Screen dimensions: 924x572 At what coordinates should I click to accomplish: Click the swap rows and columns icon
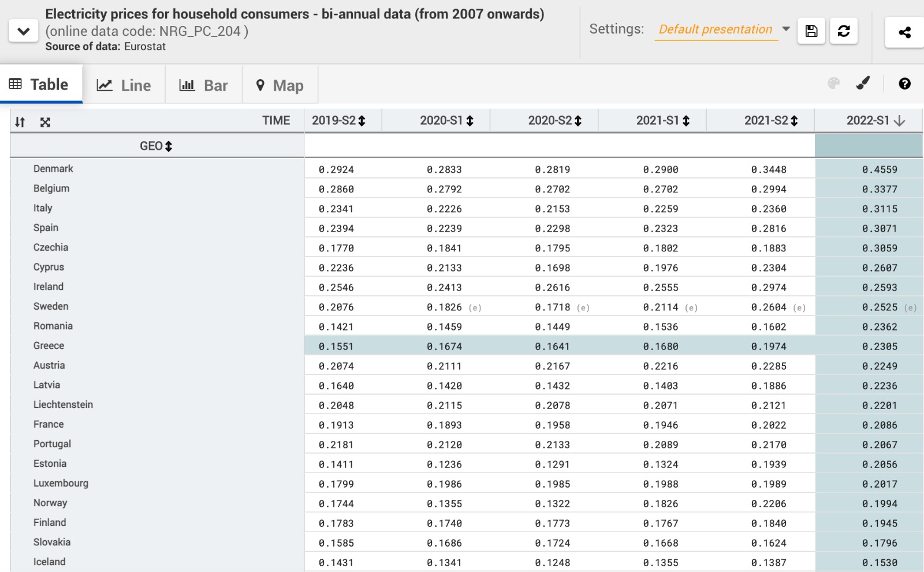(x=20, y=122)
